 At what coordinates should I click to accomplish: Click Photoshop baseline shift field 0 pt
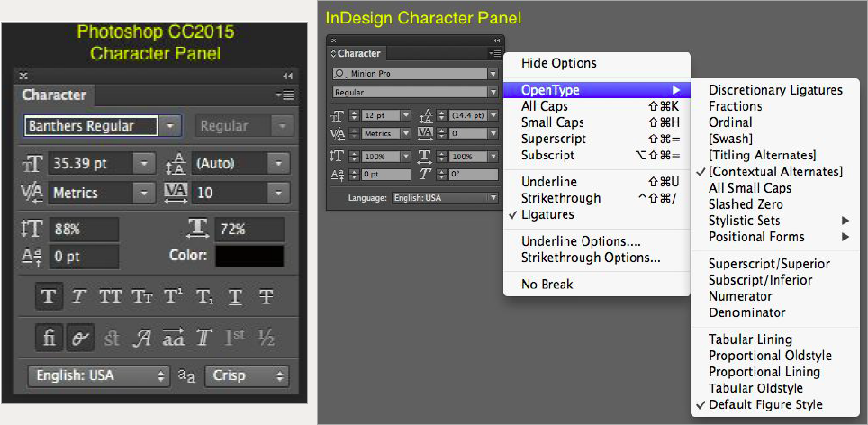point(84,257)
